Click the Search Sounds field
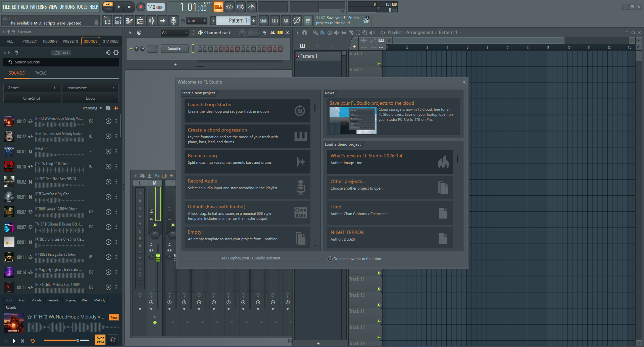 [x=61, y=62]
